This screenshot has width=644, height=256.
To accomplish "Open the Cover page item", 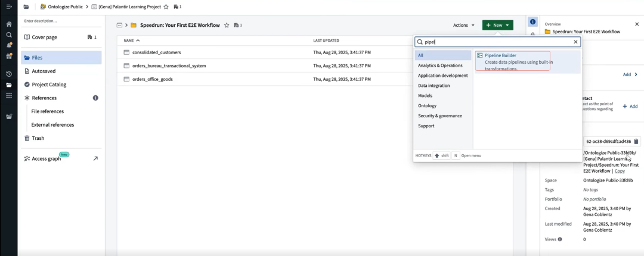I will [61, 38].
